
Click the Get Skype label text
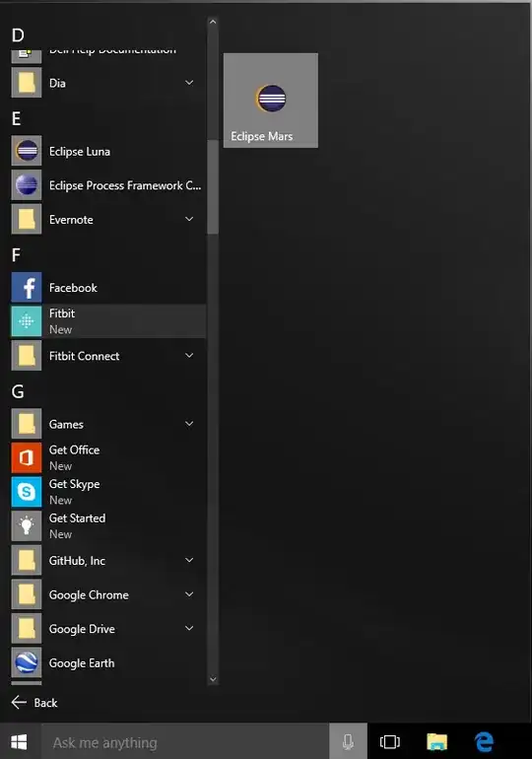(x=75, y=484)
